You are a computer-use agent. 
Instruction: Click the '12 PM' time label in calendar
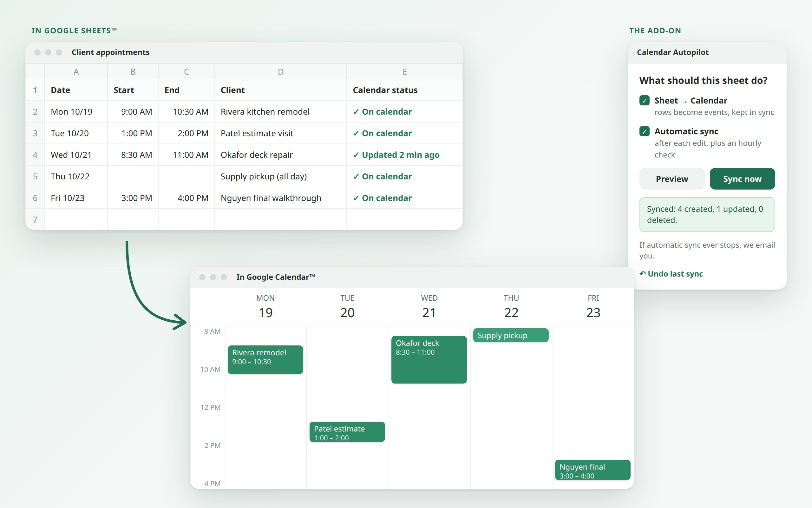(x=210, y=407)
